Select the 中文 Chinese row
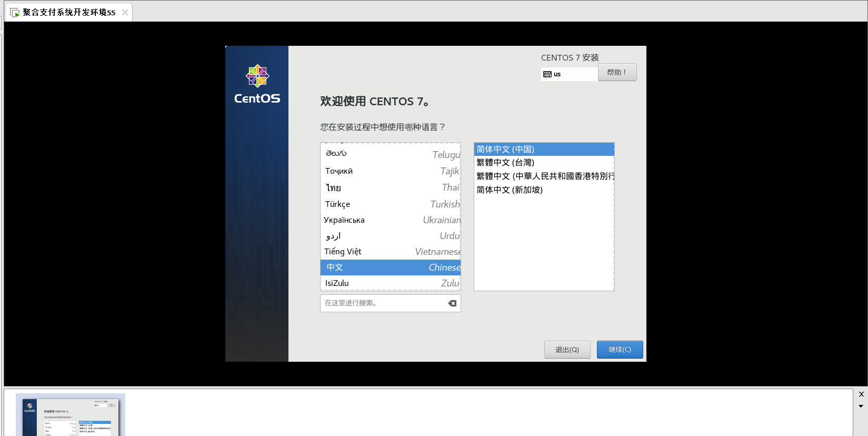Image resolution: width=868 pixels, height=436 pixels. coord(391,267)
